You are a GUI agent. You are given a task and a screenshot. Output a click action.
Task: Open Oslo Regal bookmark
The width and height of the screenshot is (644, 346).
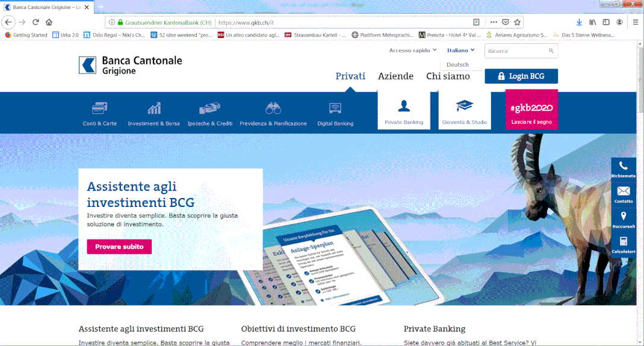click(x=114, y=35)
